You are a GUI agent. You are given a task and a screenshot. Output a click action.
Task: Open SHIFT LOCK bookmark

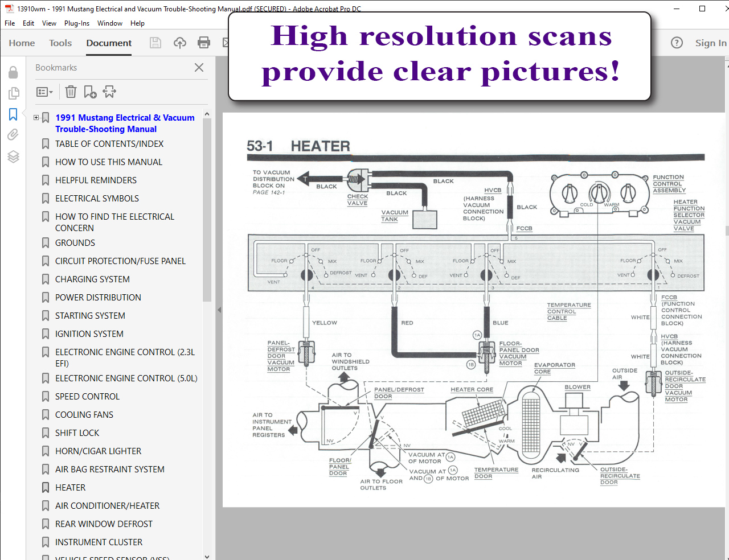click(77, 433)
